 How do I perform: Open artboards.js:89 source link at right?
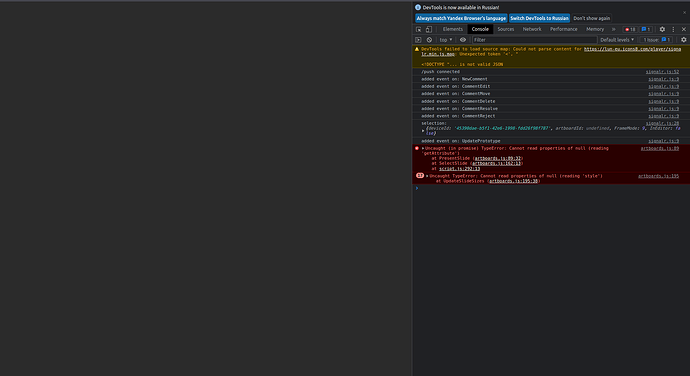tap(660, 148)
